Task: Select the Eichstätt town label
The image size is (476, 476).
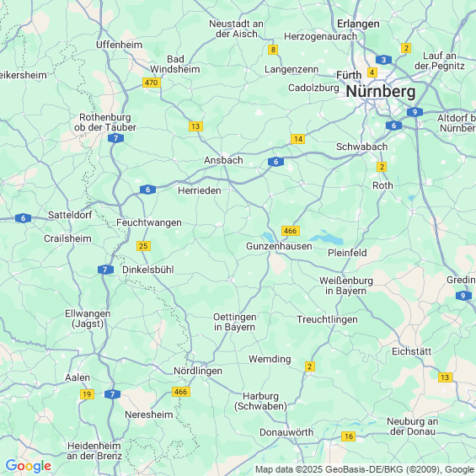Action: (411, 351)
